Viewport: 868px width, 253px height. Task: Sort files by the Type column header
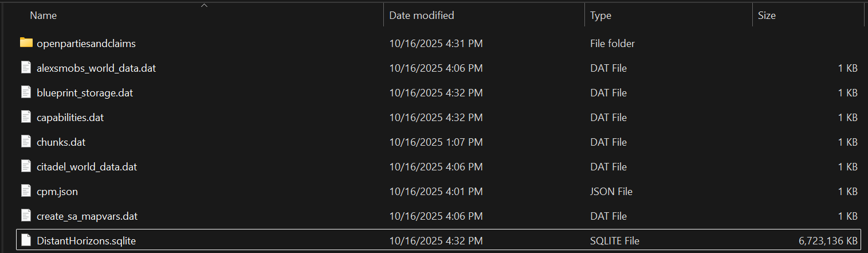(600, 15)
